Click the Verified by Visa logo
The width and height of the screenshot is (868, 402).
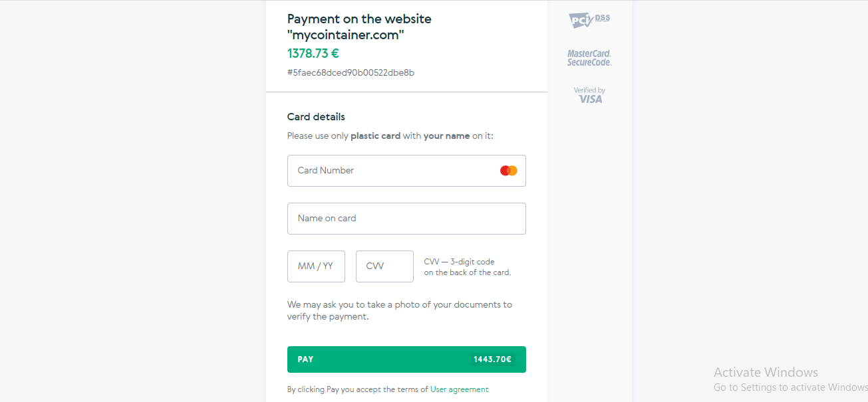[589, 95]
